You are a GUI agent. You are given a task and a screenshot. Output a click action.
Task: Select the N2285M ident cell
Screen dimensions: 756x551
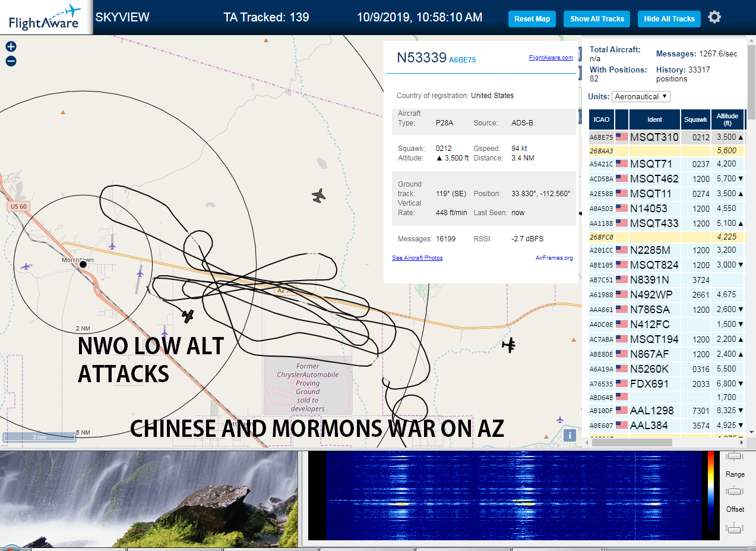point(654,250)
